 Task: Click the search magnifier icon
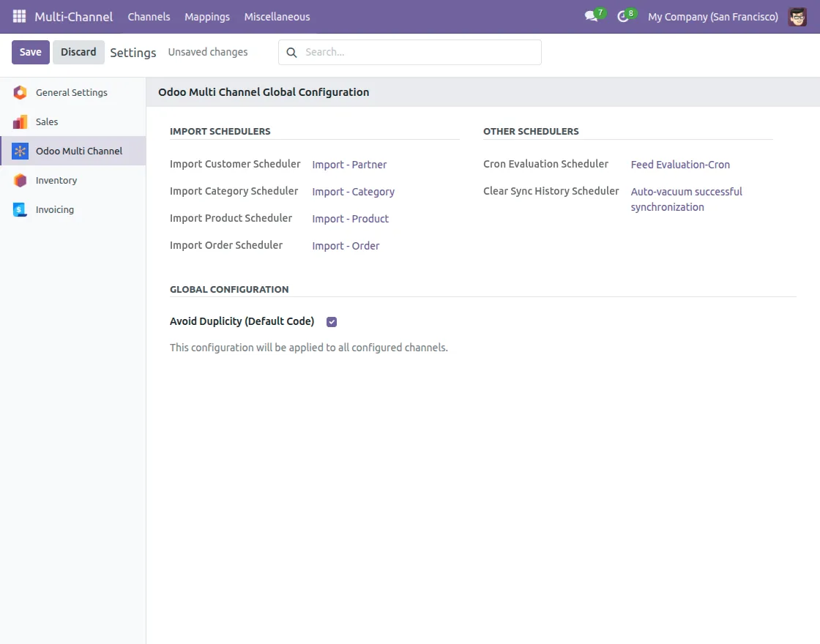coord(291,52)
